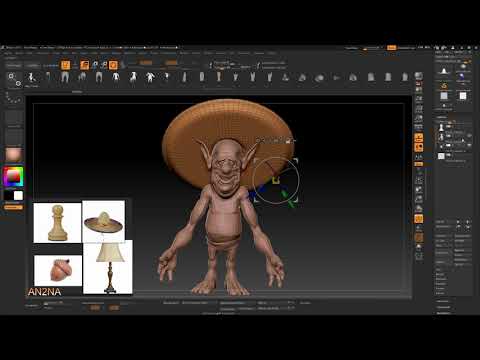Toggle the orange Edit mode button
The width and height of the screenshot is (480, 360).
66,65
